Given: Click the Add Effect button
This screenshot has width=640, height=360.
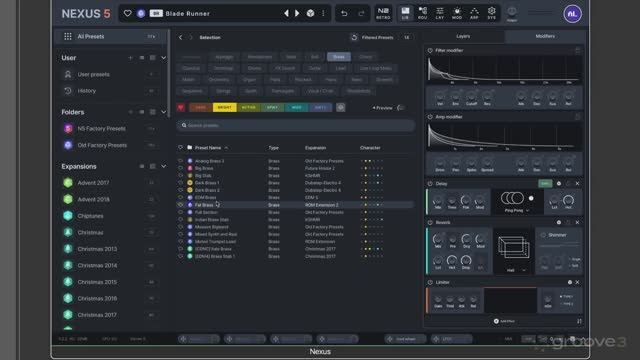Looking at the screenshot, I should (504, 321).
